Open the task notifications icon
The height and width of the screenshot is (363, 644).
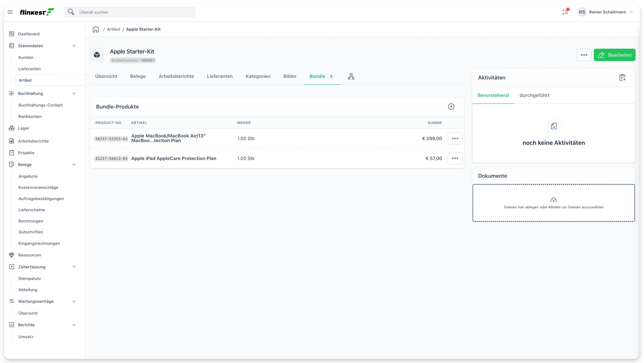565,12
